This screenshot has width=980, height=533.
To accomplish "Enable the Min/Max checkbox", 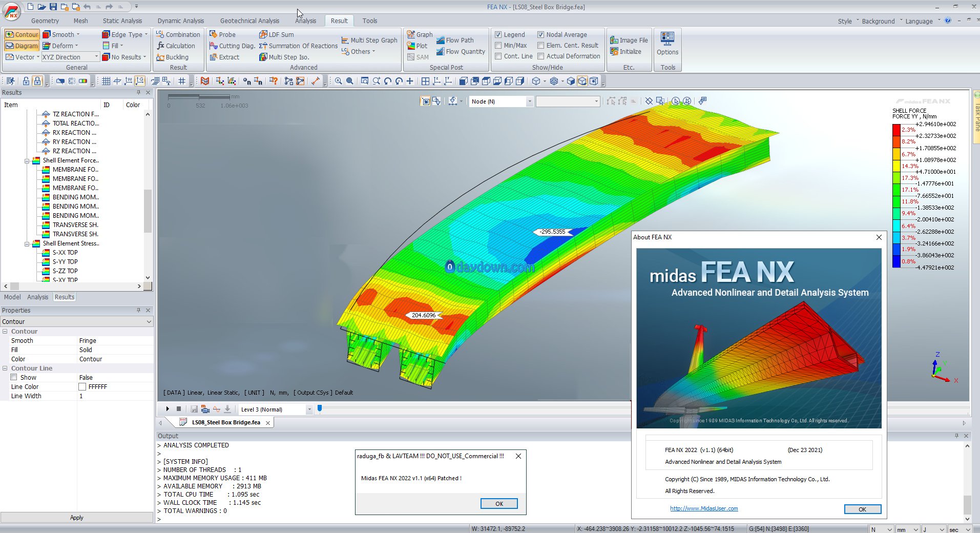I will tap(498, 45).
